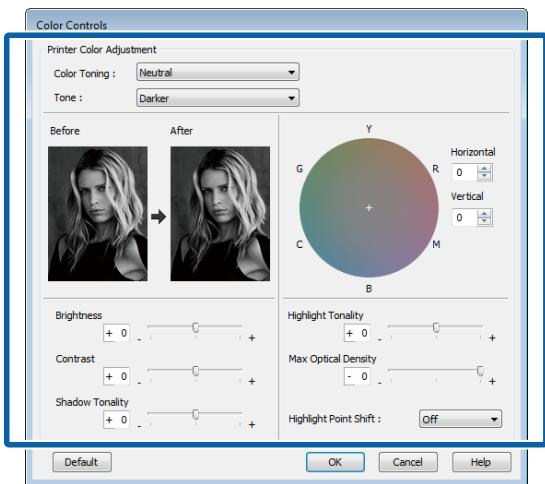The height and width of the screenshot is (484, 545).
Task: Click the Shadow Tonality slider handle
Action: (x=196, y=414)
